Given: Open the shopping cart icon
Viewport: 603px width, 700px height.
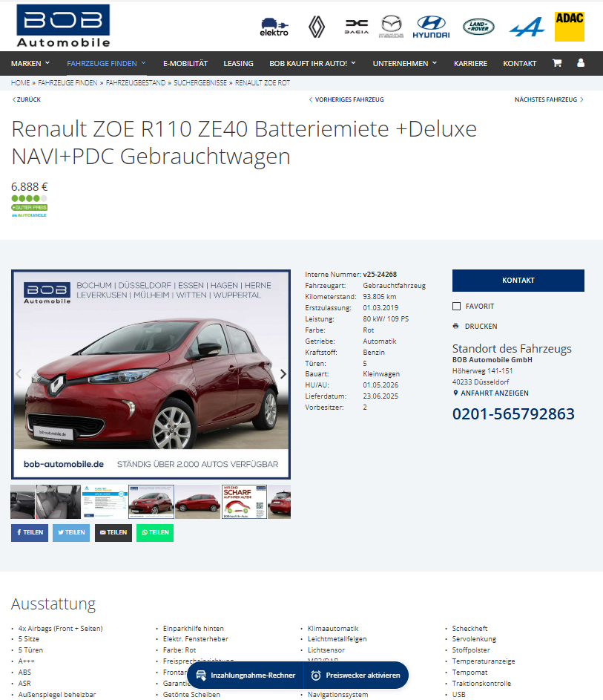Looking at the screenshot, I should point(556,63).
